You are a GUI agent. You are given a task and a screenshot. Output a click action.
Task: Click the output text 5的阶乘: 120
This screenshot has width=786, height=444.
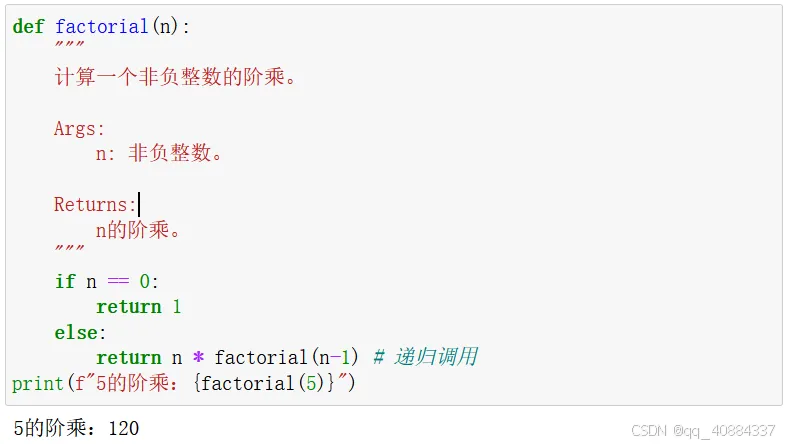pyautogui.click(x=76, y=428)
